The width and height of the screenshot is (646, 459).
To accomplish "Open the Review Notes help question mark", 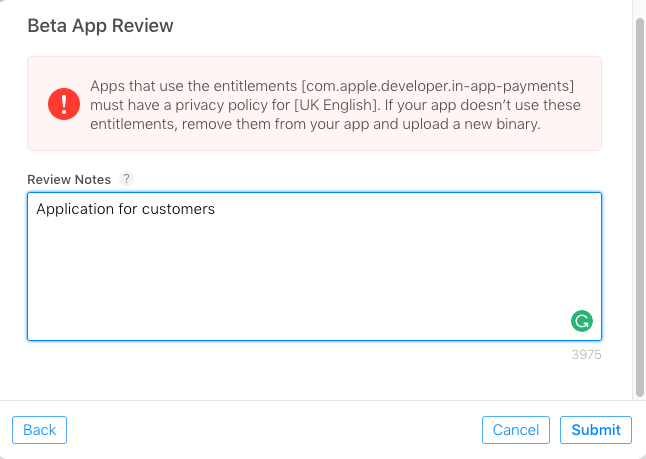I will pyautogui.click(x=126, y=178).
